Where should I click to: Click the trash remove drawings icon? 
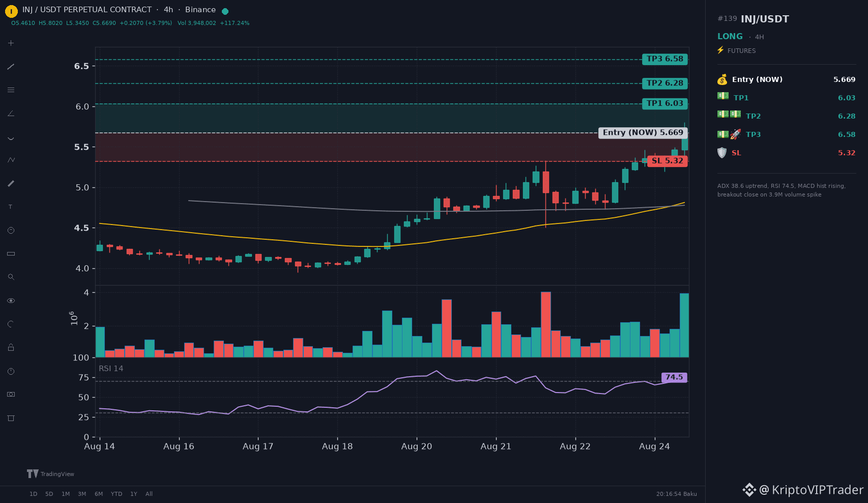pyautogui.click(x=11, y=418)
